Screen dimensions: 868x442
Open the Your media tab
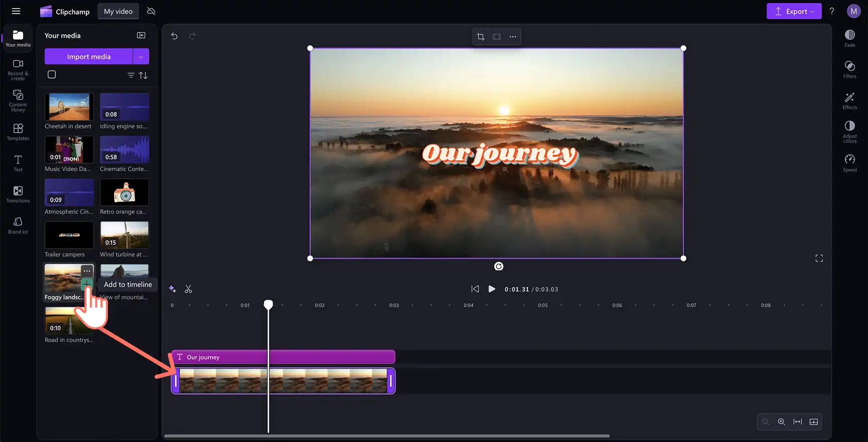[x=18, y=38]
